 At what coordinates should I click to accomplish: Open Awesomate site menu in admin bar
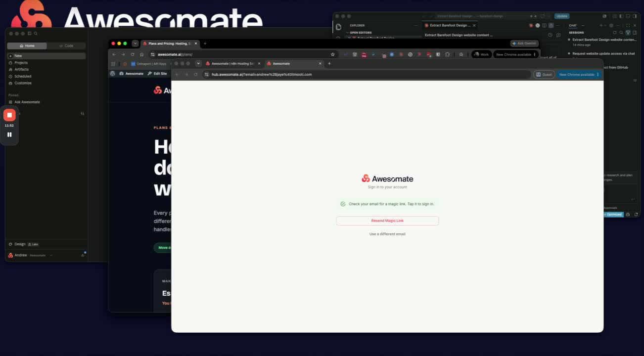(x=131, y=74)
